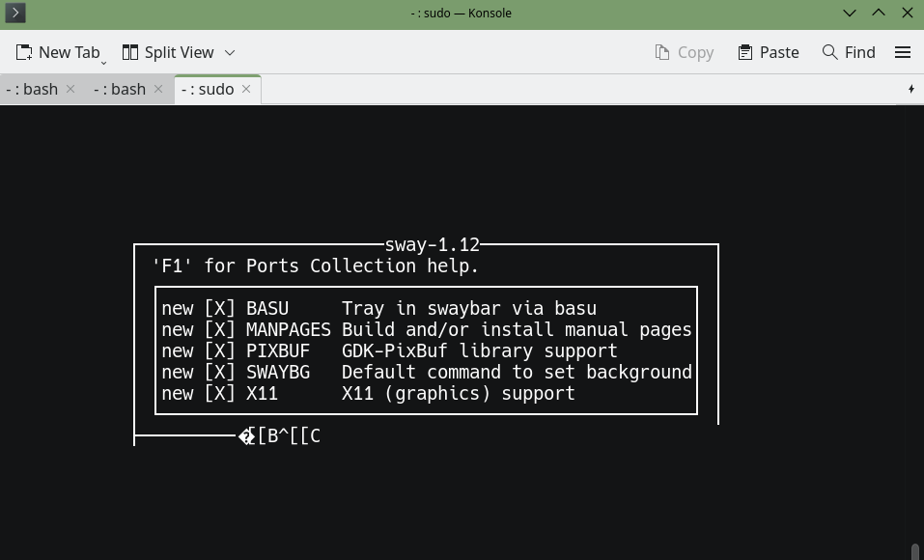Click the Paste toolbar button

pos(768,52)
